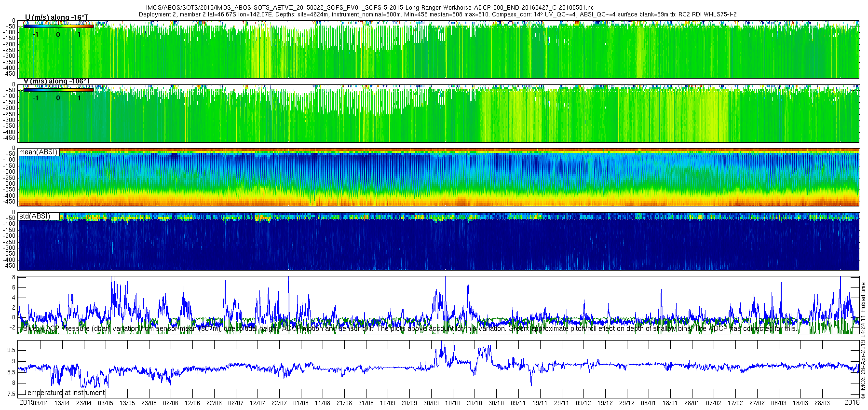This screenshot has width=868, height=410.
Task: Click the '23/05' date tick
Action: (x=149, y=403)
